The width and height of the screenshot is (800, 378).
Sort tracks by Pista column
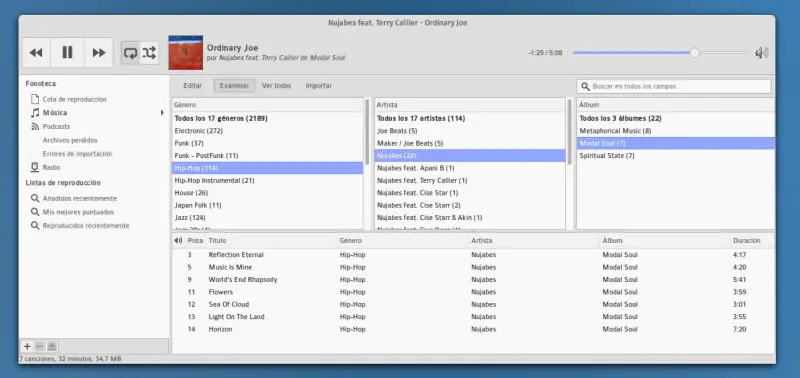click(195, 241)
